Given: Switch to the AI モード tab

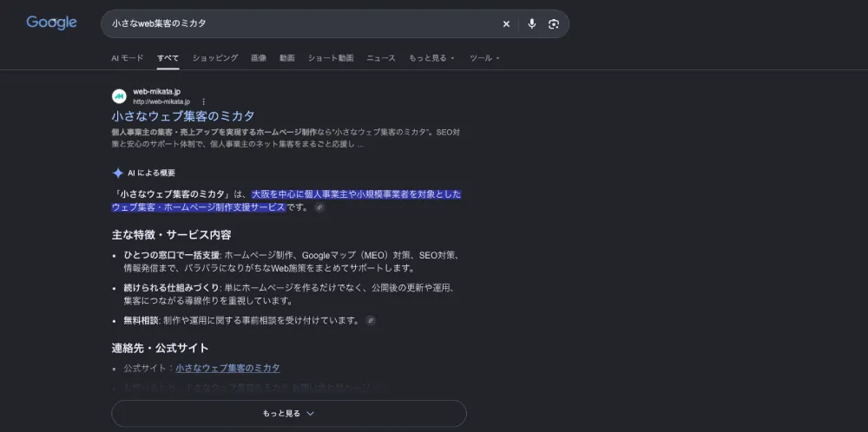Looking at the screenshot, I should coord(128,58).
